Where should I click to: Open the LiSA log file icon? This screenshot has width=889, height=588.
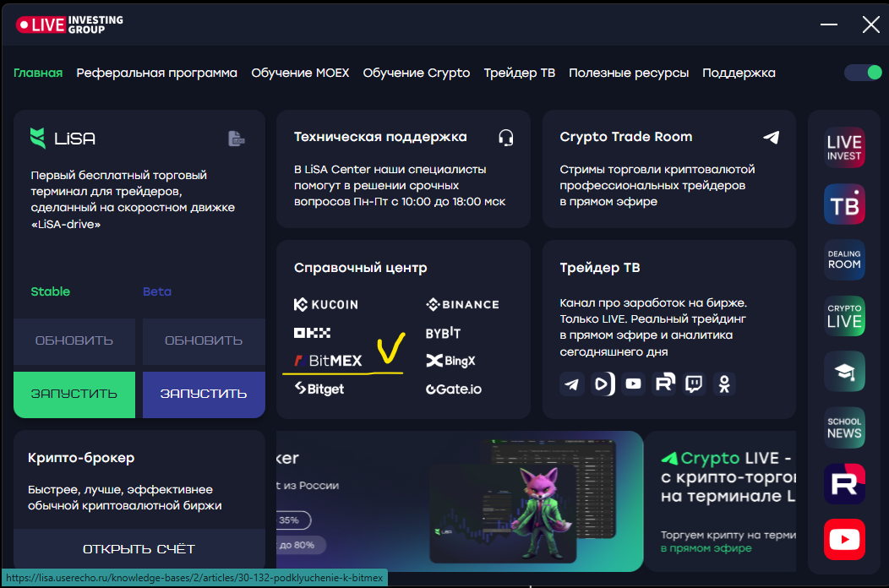coord(237,139)
